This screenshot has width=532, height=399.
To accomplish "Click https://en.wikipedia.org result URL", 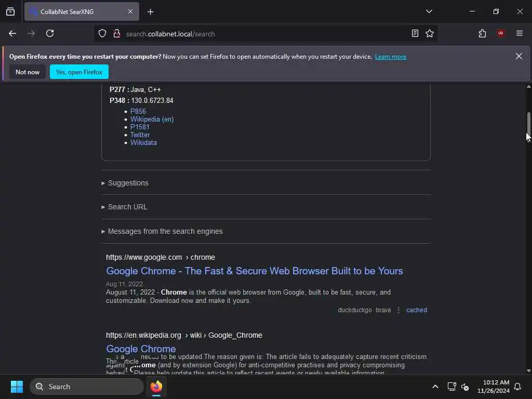I will coord(184,335).
